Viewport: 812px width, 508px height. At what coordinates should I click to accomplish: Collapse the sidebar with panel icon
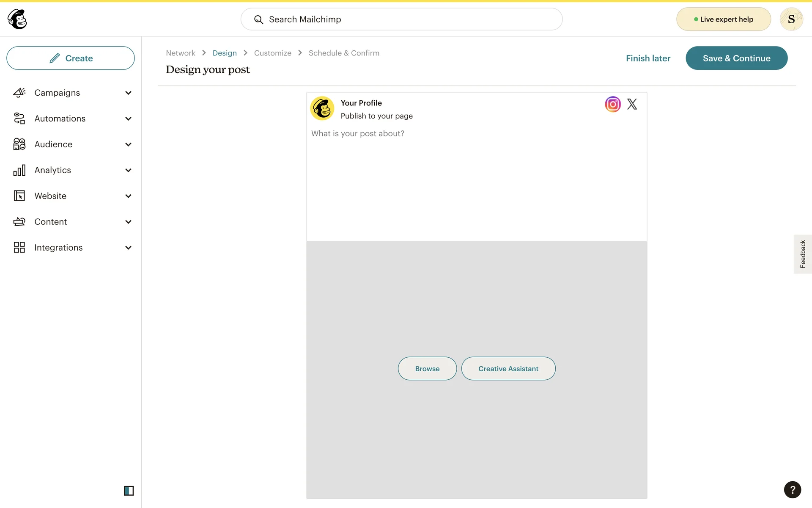coord(129,491)
